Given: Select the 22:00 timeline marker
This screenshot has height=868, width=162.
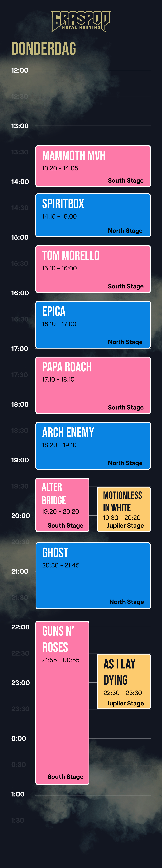Looking at the screenshot, I should [20, 627].
